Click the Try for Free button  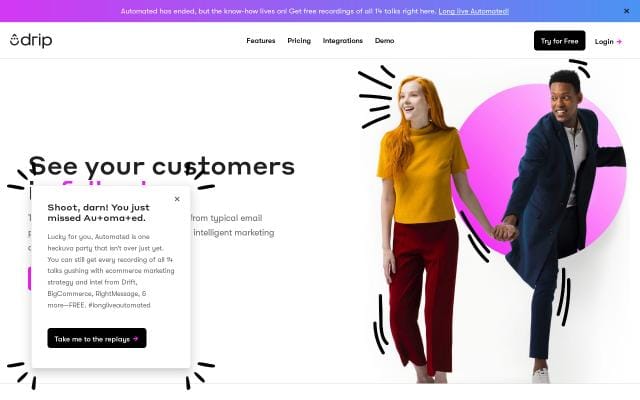coord(559,41)
